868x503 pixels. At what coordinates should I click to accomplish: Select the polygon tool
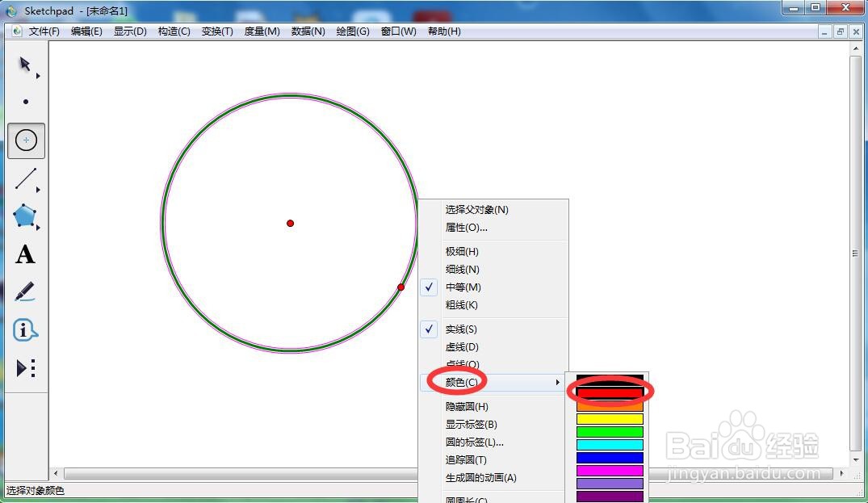(26, 216)
